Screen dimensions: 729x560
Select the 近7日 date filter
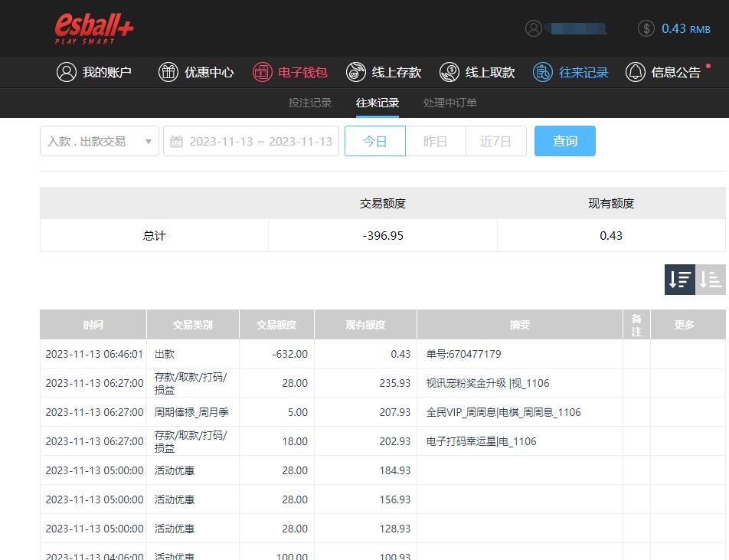pos(496,141)
